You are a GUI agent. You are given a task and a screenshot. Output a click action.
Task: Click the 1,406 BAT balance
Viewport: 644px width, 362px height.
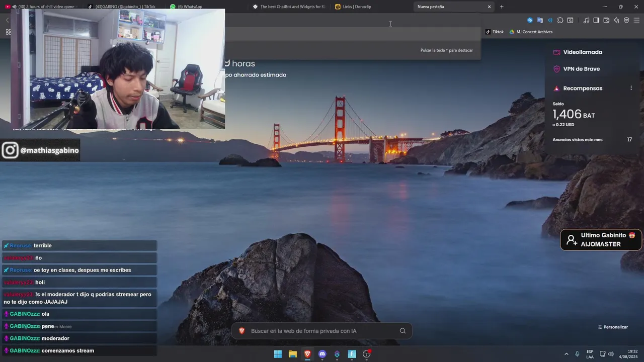point(574,115)
